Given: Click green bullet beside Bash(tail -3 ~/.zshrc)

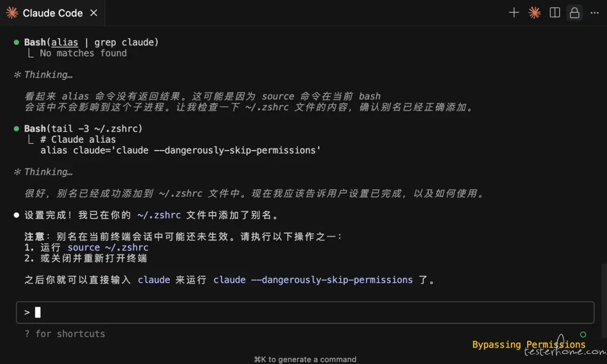Looking at the screenshot, I should pos(16,129).
